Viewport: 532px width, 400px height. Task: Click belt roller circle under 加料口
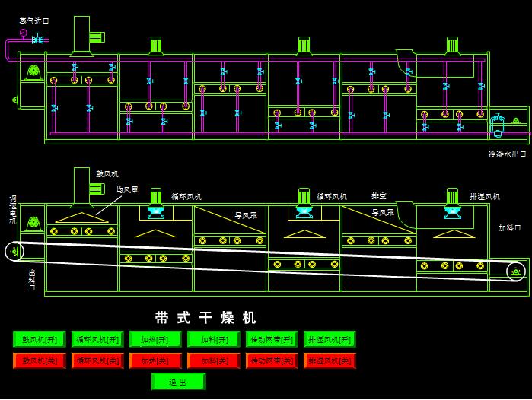(516, 271)
